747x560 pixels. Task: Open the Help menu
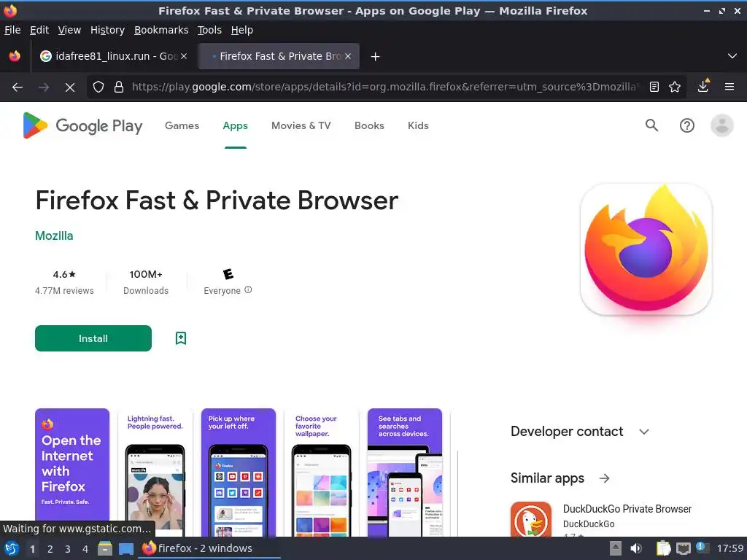(x=242, y=30)
